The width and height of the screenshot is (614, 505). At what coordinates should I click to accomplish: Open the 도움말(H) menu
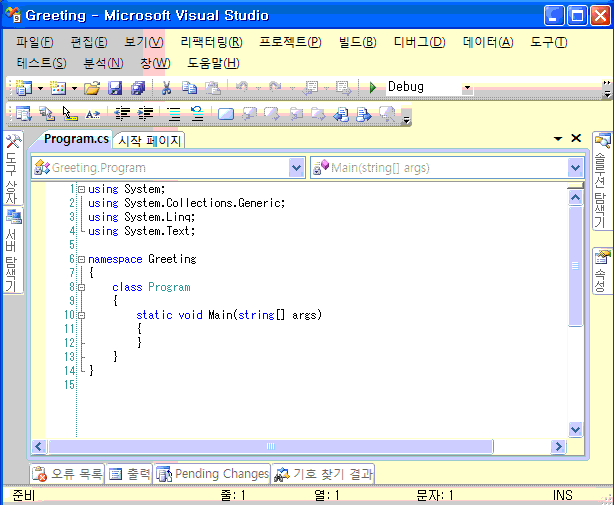coord(213,63)
